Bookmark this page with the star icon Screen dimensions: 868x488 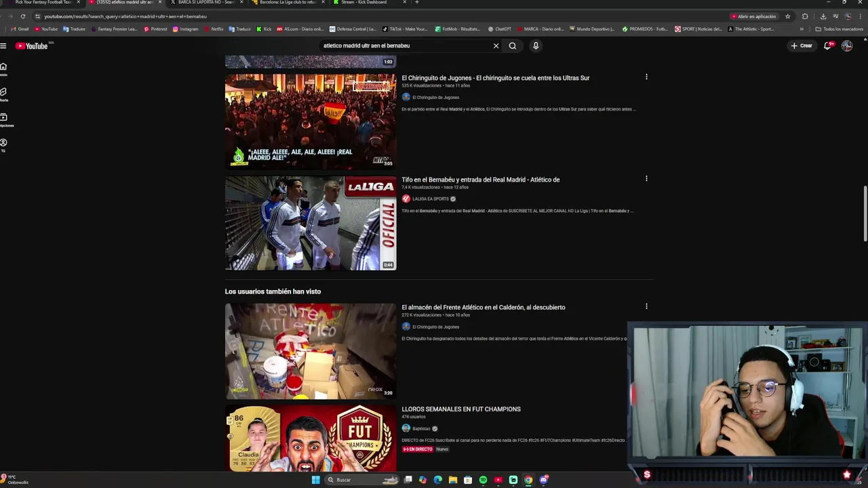point(787,16)
